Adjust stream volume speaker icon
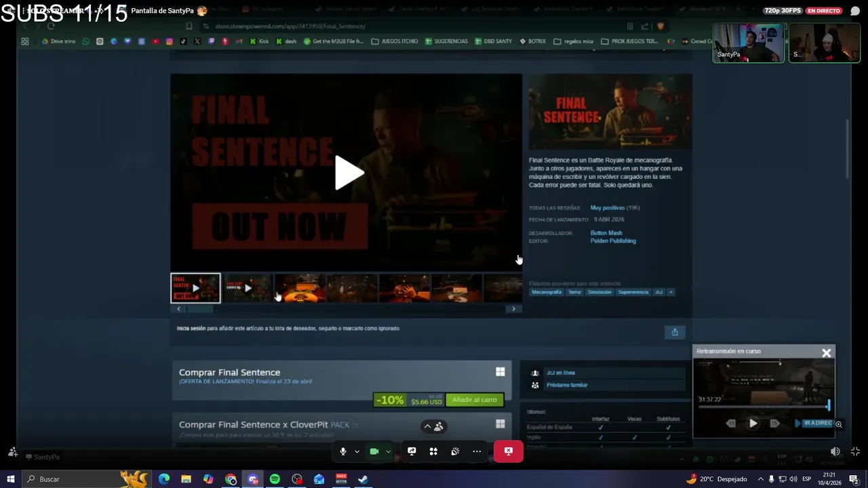The width and height of the screenshot is (868, 488). click(x=835, y=451)
